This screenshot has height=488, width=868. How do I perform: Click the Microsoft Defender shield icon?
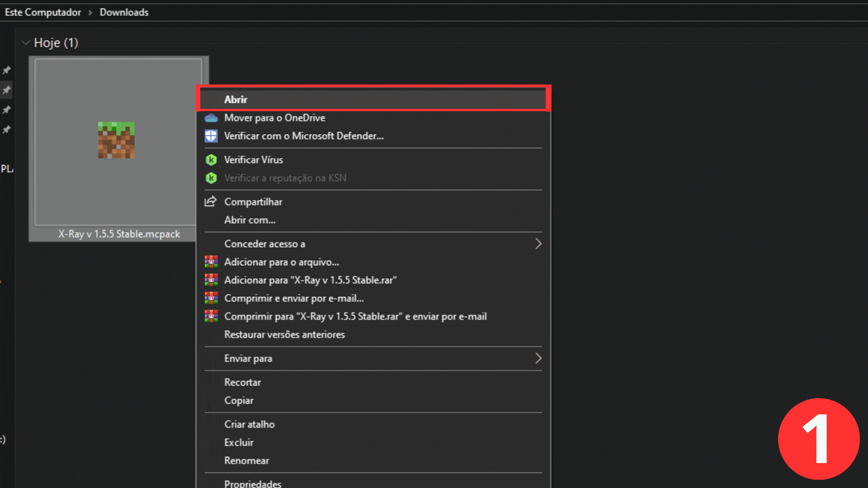click(x=211, y=136)
